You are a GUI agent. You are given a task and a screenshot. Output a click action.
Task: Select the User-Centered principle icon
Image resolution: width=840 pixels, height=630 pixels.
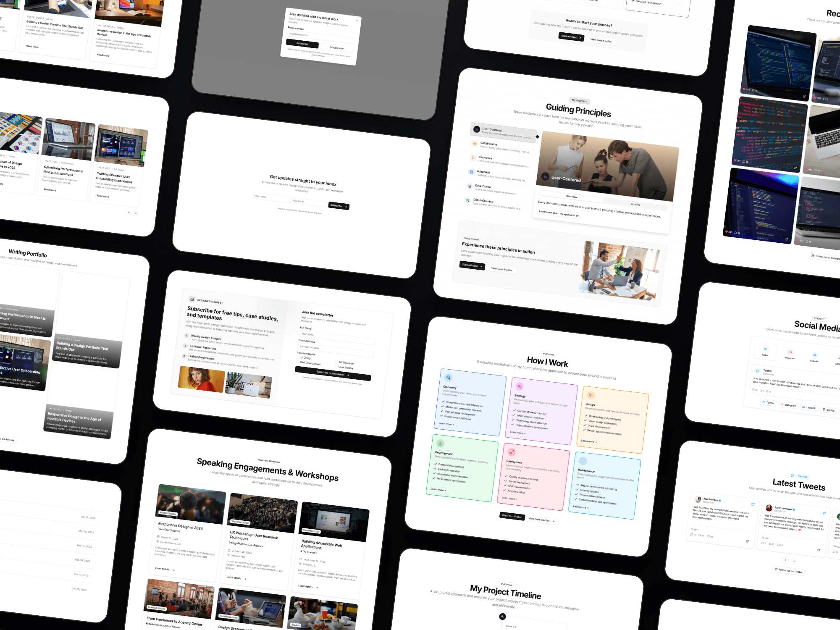click(477, 129)
